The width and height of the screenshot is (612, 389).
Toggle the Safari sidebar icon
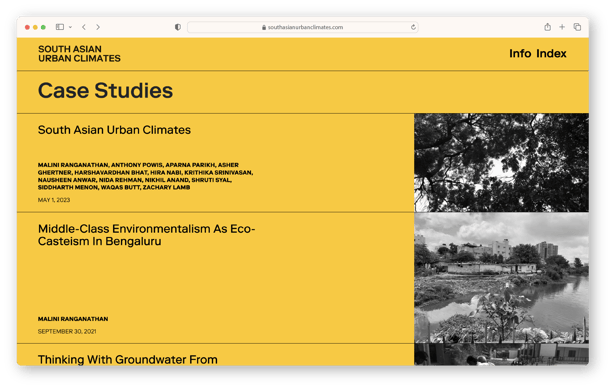pyautogui.click(x=60, y=27)
